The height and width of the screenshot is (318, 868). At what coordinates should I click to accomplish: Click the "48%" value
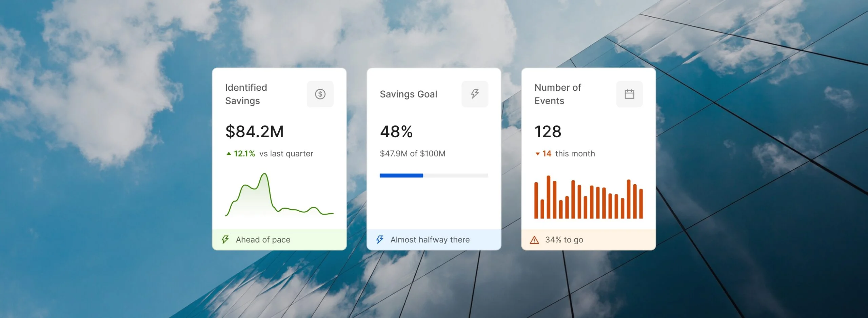tap(396, 131)
